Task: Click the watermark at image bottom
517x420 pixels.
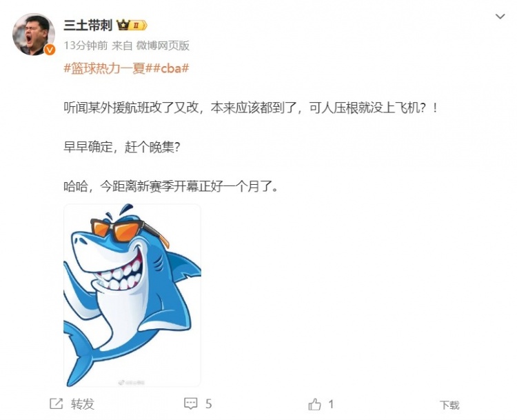Action: (132, 383)
